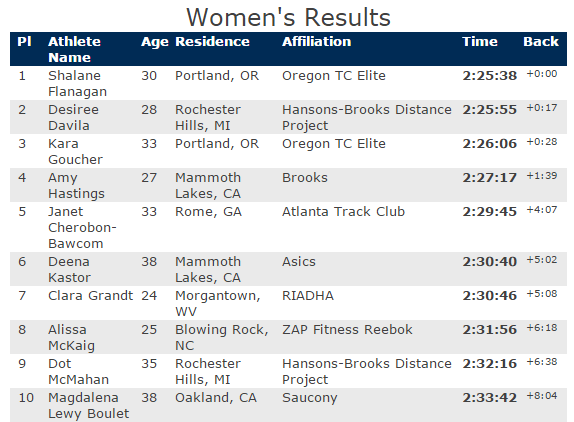This screenshot has height=422, width=574.
Task: Click on Deena Kastor's name
Action: point(69,270)
